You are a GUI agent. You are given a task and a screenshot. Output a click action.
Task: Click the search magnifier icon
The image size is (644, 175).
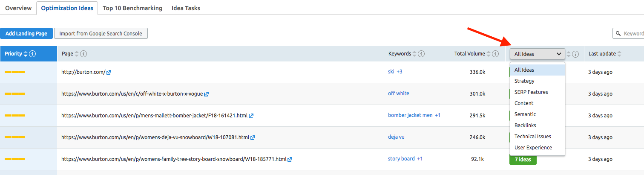click(618, 33)
